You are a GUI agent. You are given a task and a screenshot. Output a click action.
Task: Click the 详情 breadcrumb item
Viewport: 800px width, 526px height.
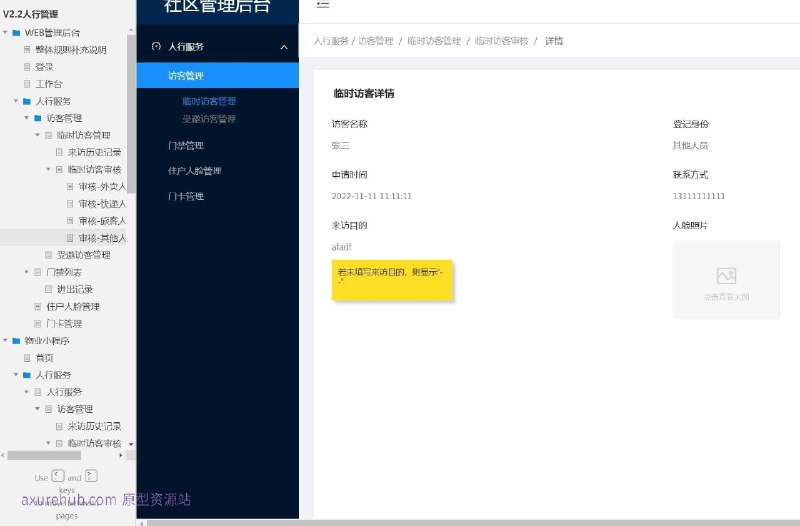click(554, 41)
